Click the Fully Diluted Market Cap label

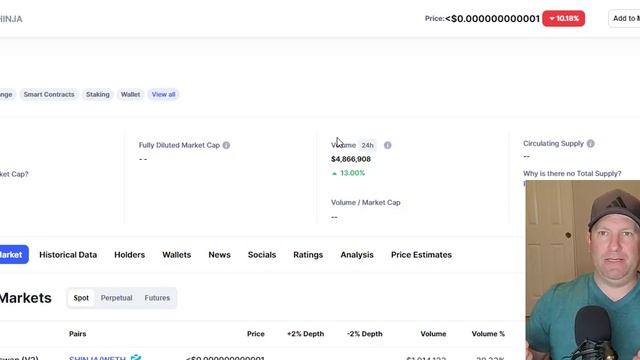coord(179,145)
